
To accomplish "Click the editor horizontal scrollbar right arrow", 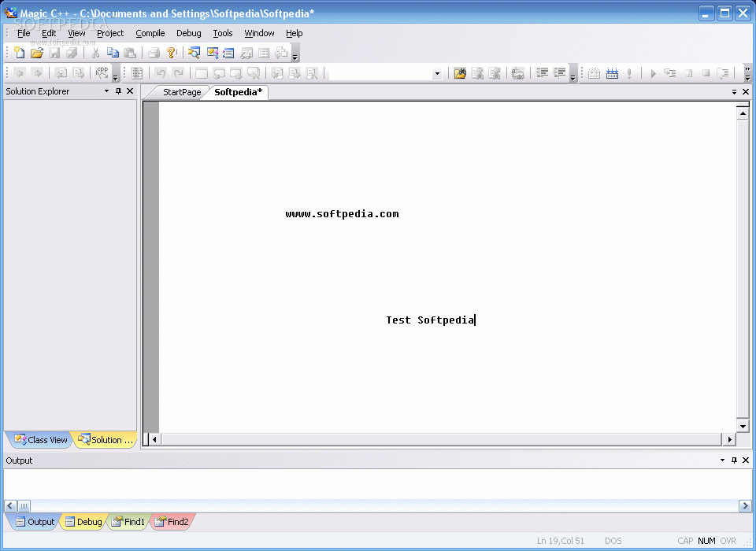I will (x=729, y=439).
